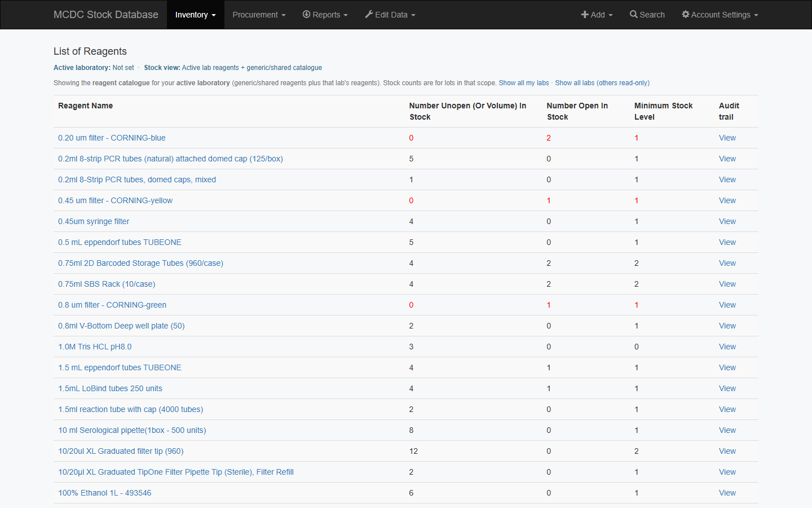
Task: Click the Reports download-circle icon
Action: click(x=306, y=14)
